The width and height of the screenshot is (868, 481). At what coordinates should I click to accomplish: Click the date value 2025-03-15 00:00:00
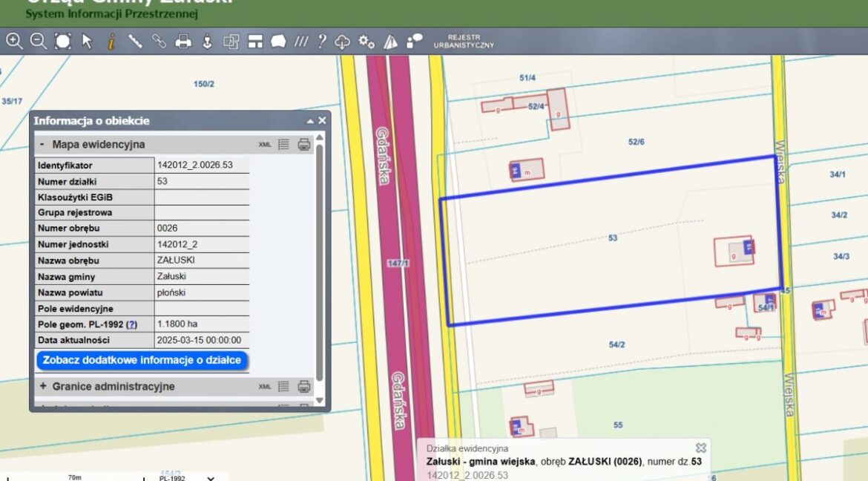(x=199, y=340)
